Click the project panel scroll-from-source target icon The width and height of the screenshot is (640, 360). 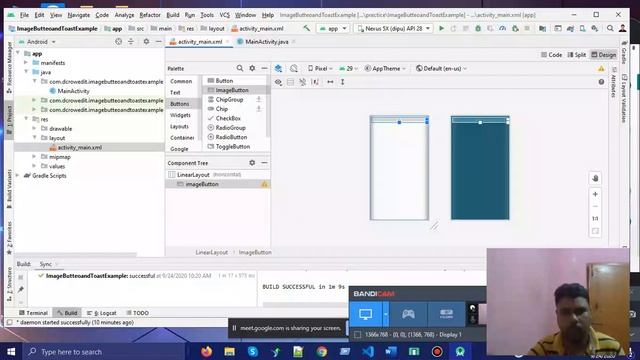[x=118, y=42]
